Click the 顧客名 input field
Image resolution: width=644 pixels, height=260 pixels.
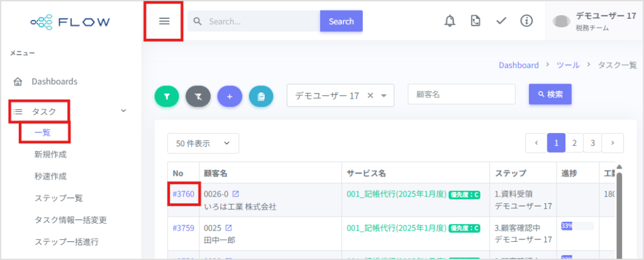pyautogui.click(x=461, y=94)
